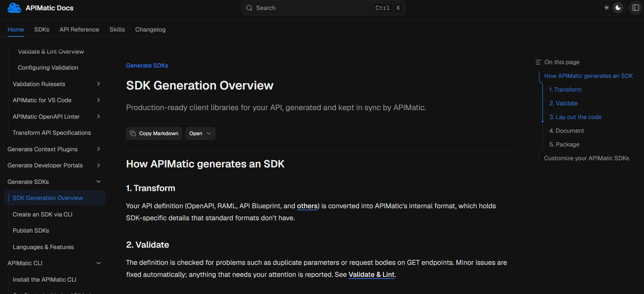
Task: Jump to '4. Document' in page outline
Action: pyautogui.click(x=566, y=131)
